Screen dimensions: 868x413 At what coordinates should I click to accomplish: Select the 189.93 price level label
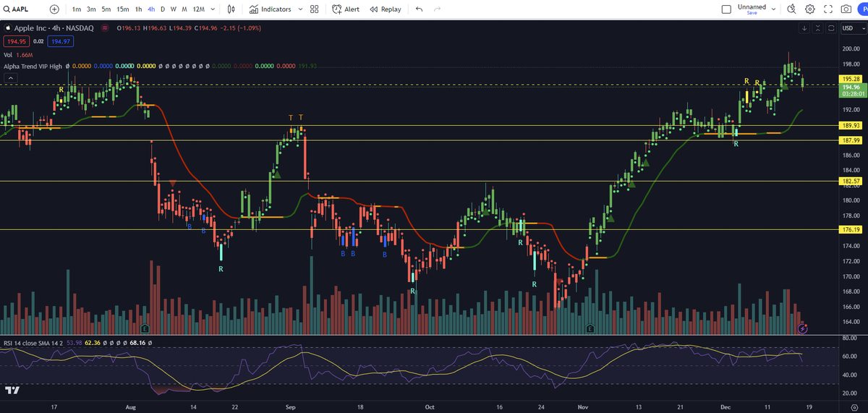[851, 125]
